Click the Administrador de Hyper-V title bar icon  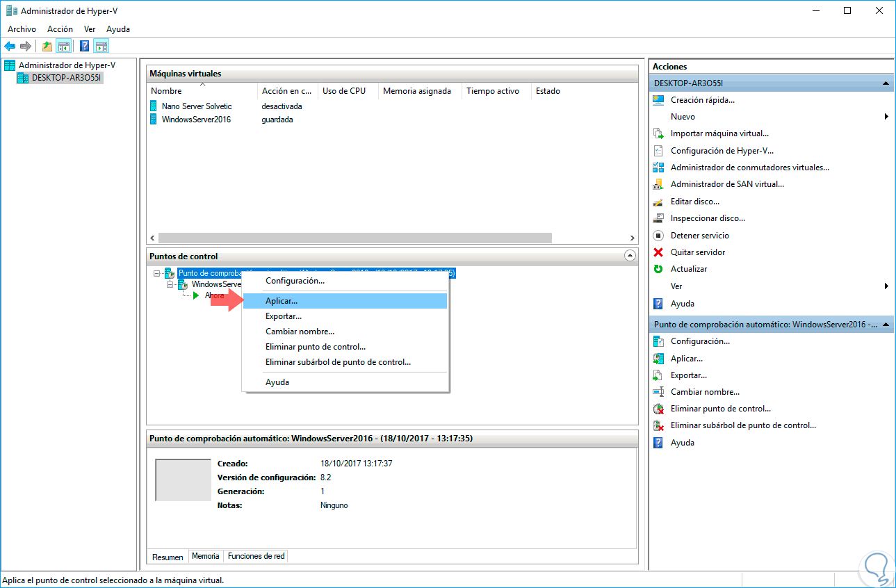point(11,10)
